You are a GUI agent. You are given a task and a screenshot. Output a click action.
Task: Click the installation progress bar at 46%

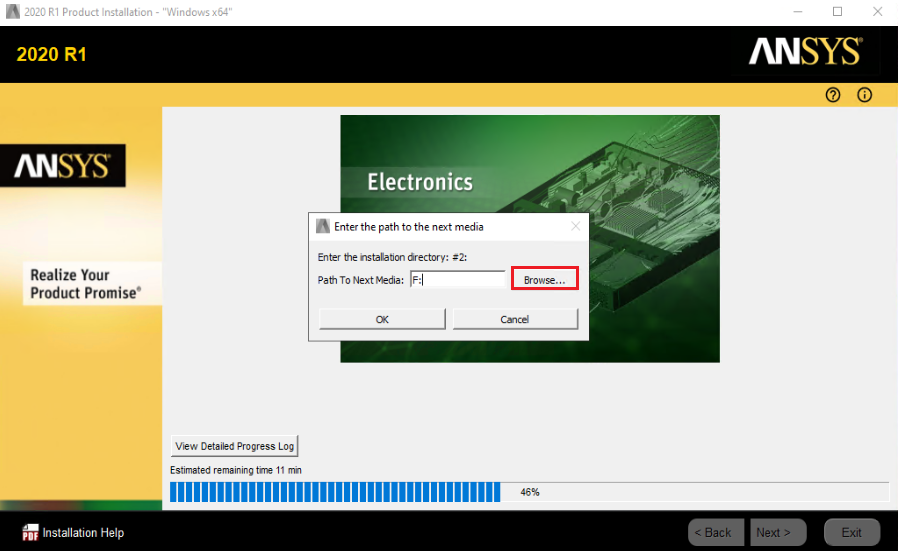click(x=529, y=492)
